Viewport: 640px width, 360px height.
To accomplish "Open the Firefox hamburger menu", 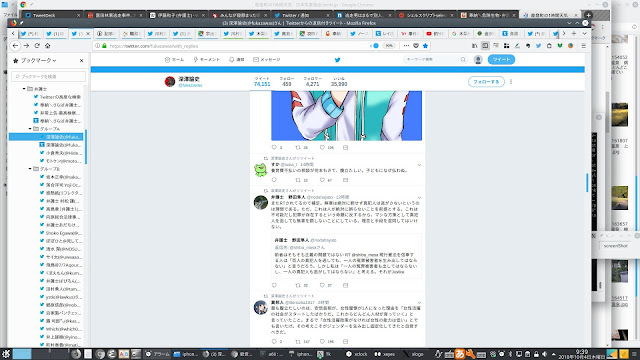I will click(584, 46).
